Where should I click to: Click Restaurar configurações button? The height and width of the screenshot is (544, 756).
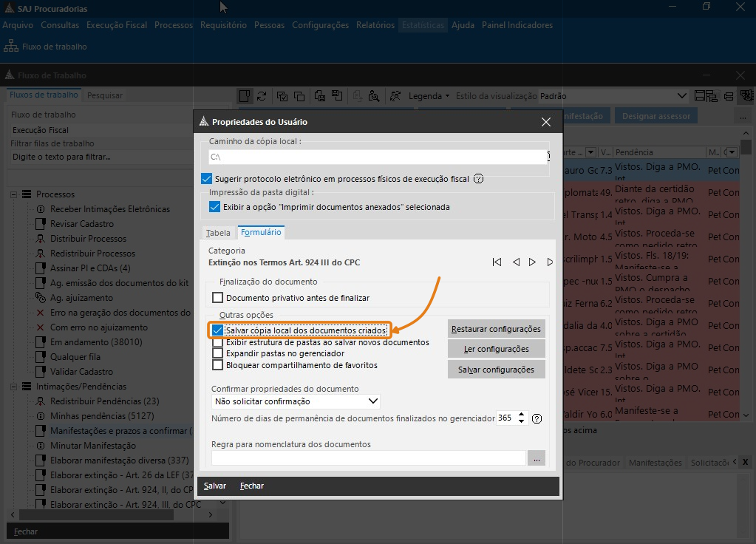point(496,329)
